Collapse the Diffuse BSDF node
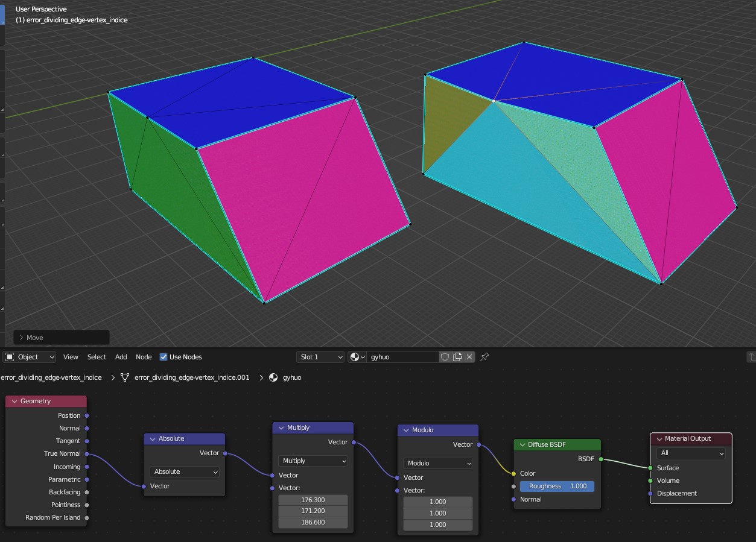This screenshot has width=756, height=542. click(523, 444)
